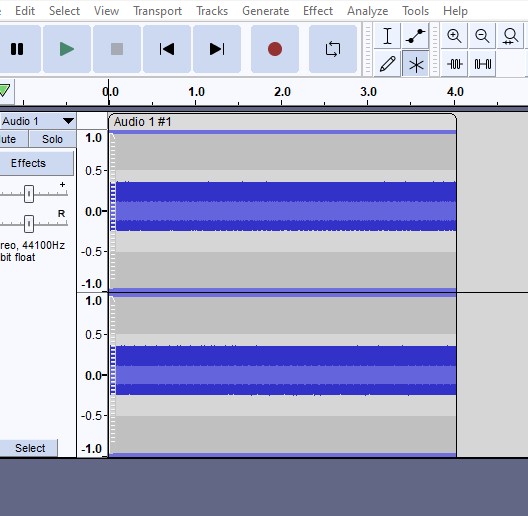The image size is (528, 516).
Task: Open the Effects panel for Audio 1
Action: pos(28,163)
